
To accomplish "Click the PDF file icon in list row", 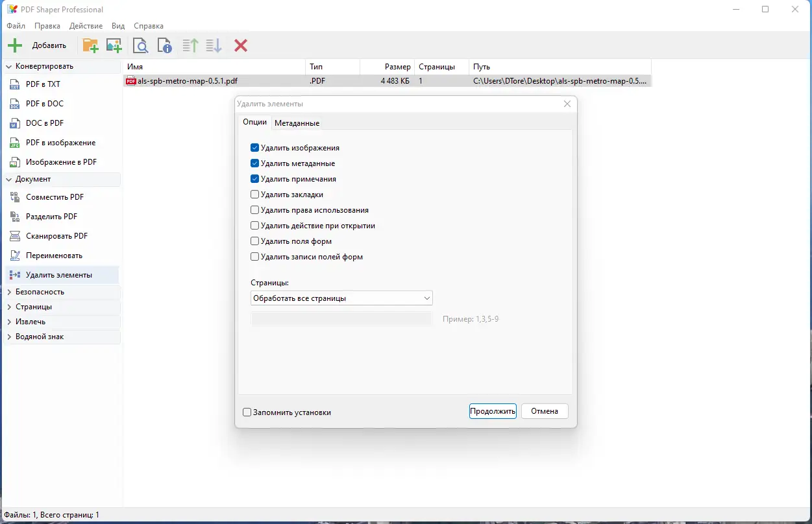I will point(131,81).
